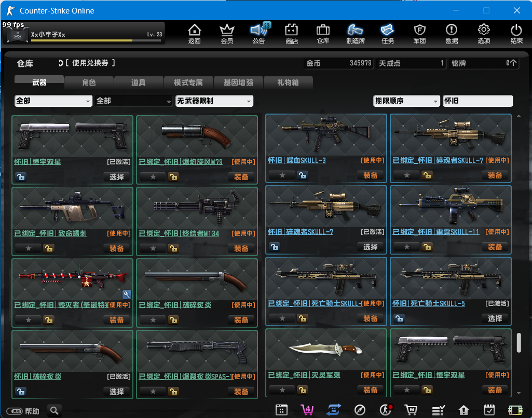Toggle favorite star on 终结者M134
Screen dimensions: 532x418
coord(153,248)
